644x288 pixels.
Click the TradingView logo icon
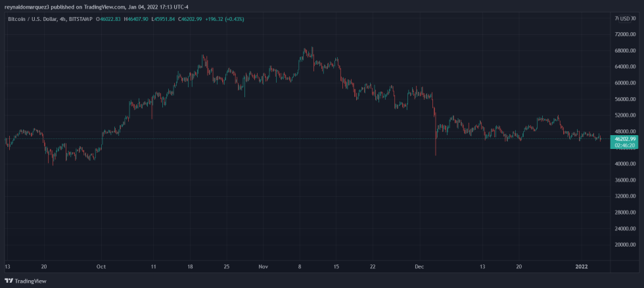pyautogui.click(x=9, y=281)
